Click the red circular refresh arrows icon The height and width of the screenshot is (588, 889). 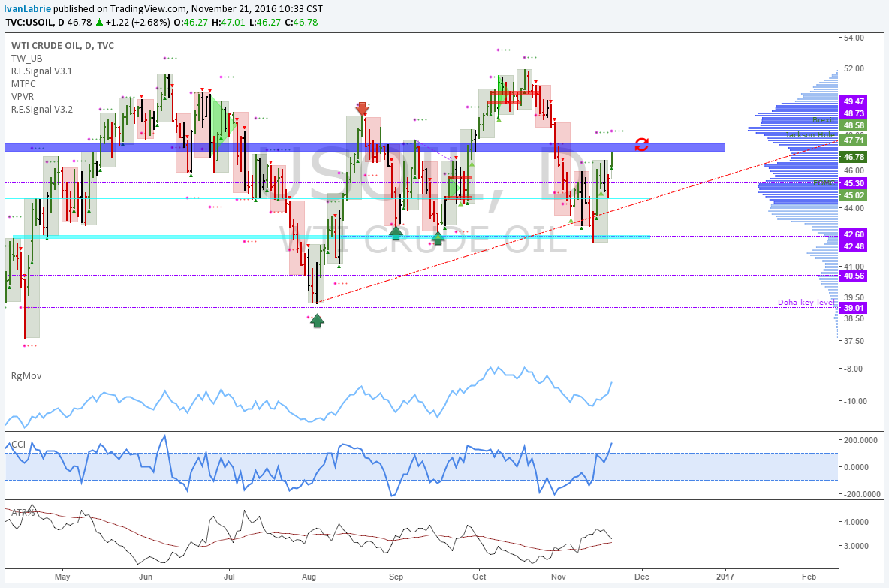click(641, 145)
